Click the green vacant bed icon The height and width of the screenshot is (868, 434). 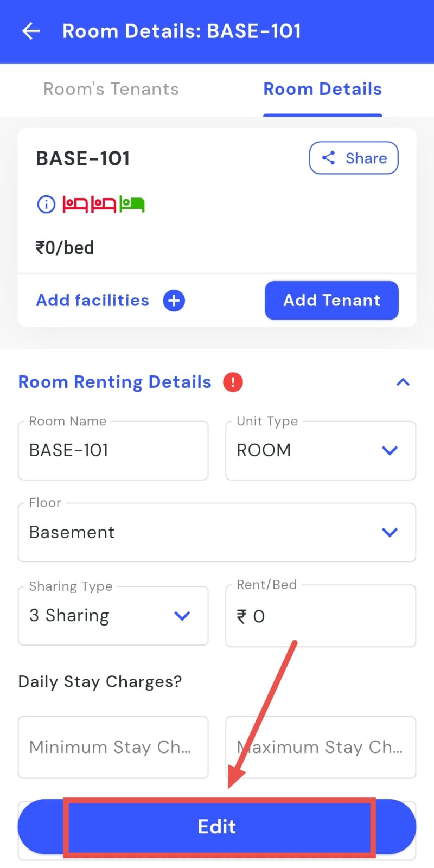click(132, 205)
